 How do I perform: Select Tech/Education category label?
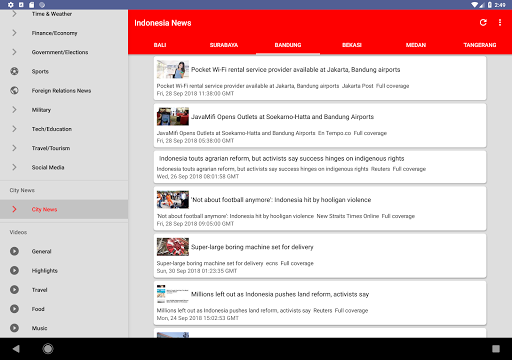52,129
